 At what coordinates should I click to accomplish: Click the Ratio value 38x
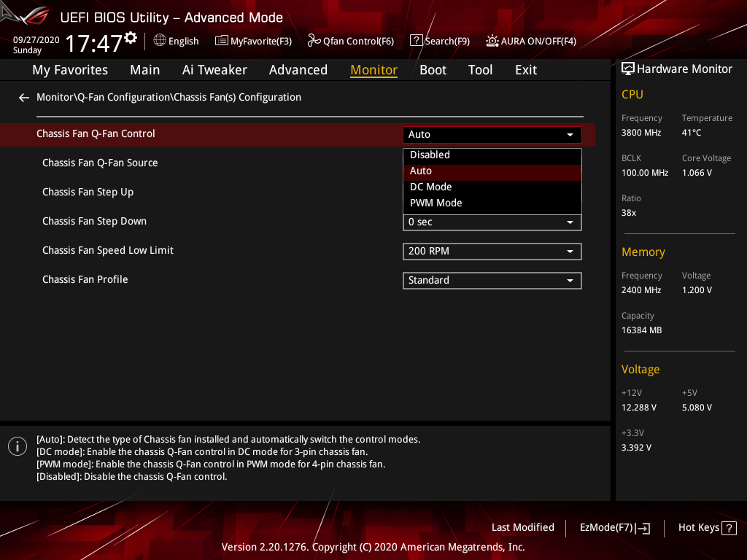click(628, 213)
